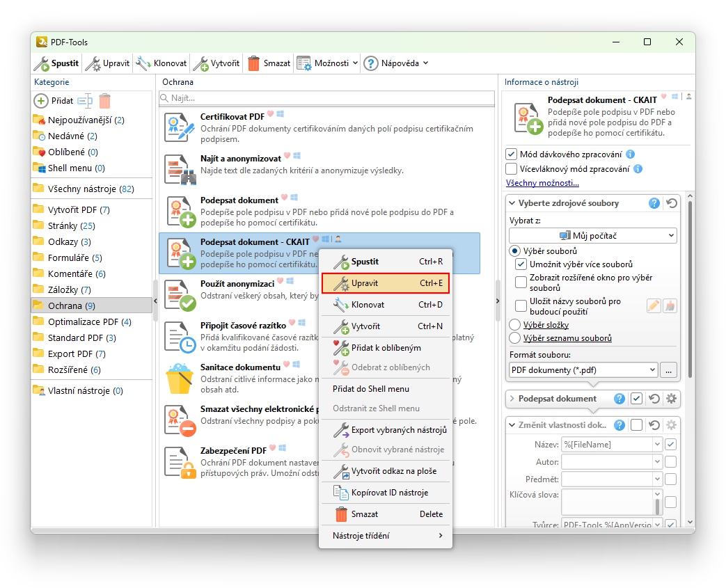Image resolution: width=726 pixels, height=588 pixels.
Task: Open help for Změnit vlastnosti dok.. section
Action: 619,425
